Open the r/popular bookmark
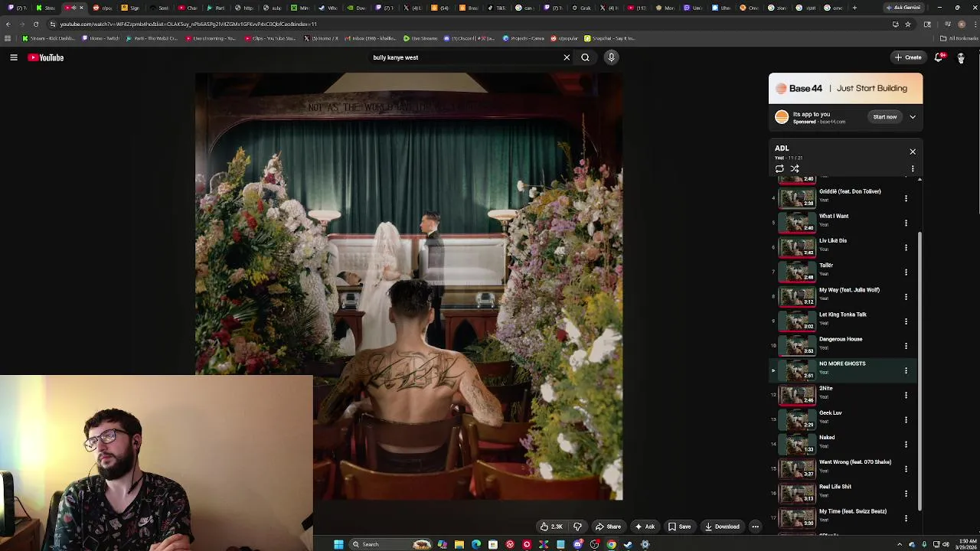The image size is (980, 551). coord(564,38)
